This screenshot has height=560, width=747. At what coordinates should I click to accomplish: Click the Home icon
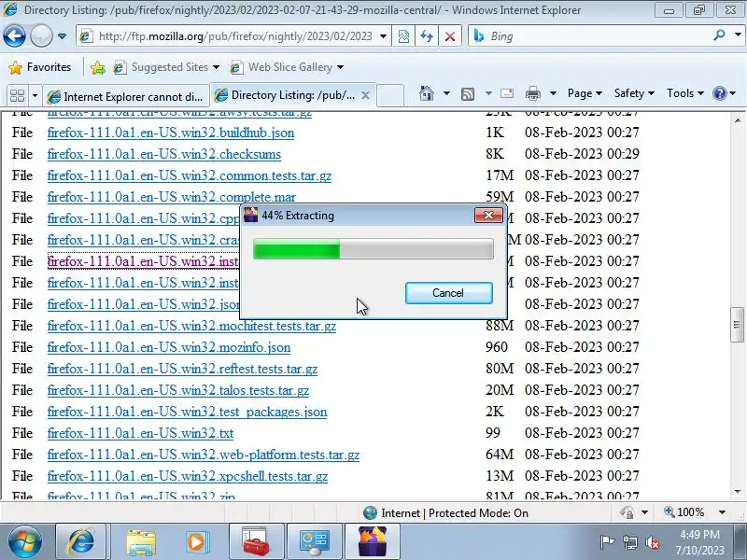427,93
